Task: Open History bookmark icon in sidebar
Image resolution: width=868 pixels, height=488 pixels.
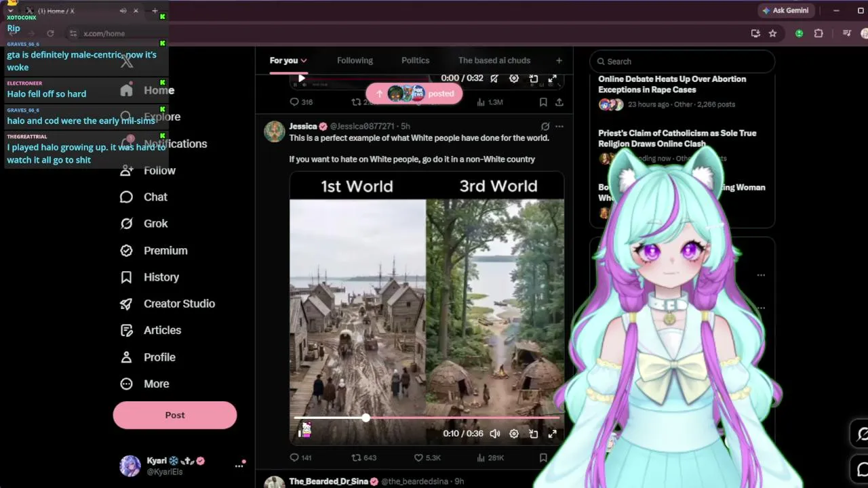Action: [x=126, y=277]
